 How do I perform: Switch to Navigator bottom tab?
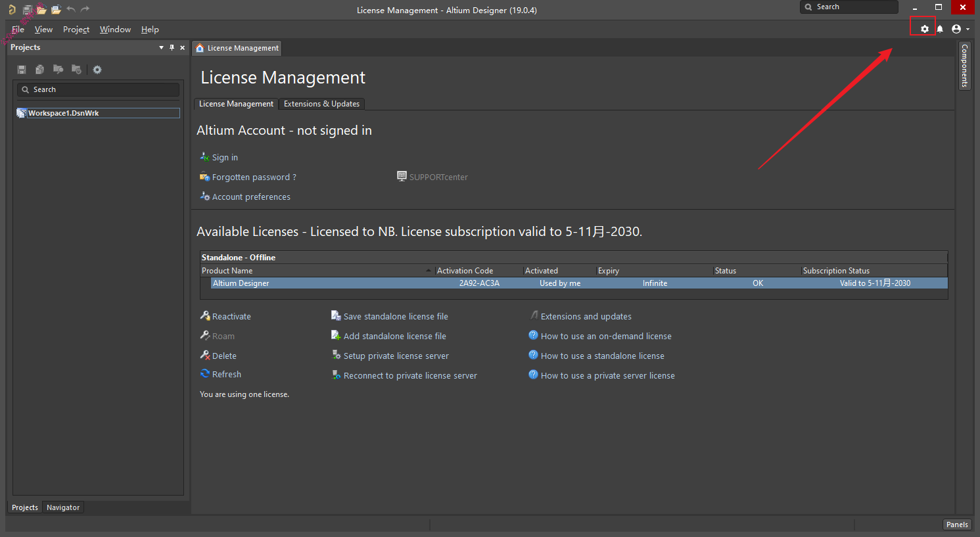(x=63, y=507)
